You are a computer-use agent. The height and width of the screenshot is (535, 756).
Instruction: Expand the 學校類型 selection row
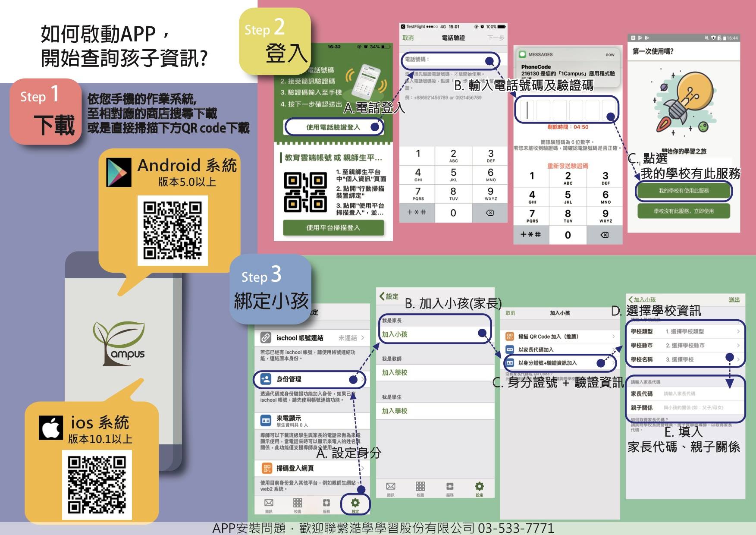(685, 331)
